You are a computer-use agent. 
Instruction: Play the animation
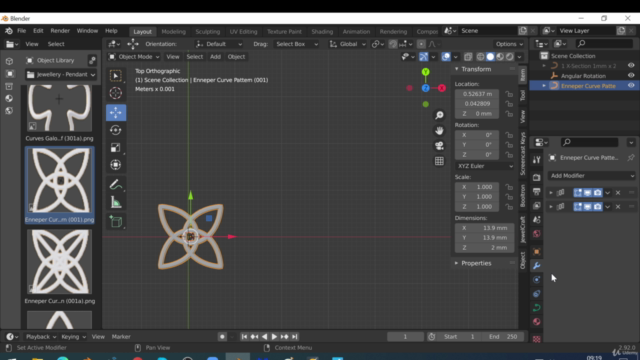pyautogui.click(x=274, y=337)
